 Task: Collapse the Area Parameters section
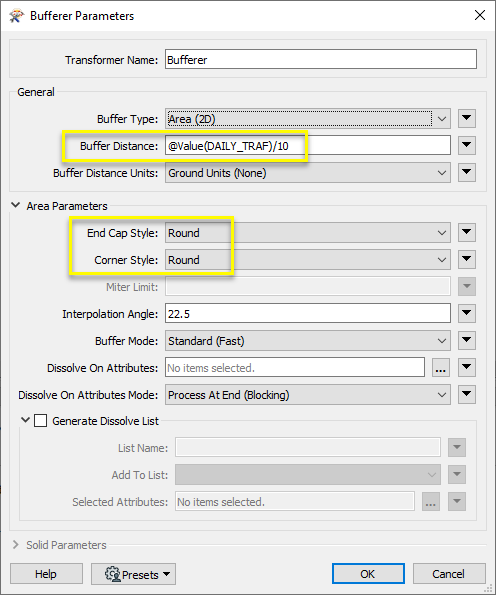(16, 205)
